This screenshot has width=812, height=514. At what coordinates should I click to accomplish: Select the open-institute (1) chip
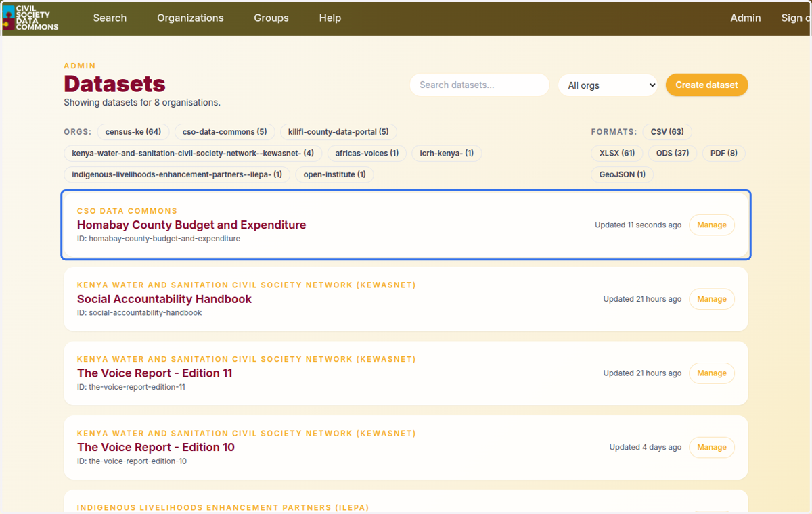pos(334,174)
